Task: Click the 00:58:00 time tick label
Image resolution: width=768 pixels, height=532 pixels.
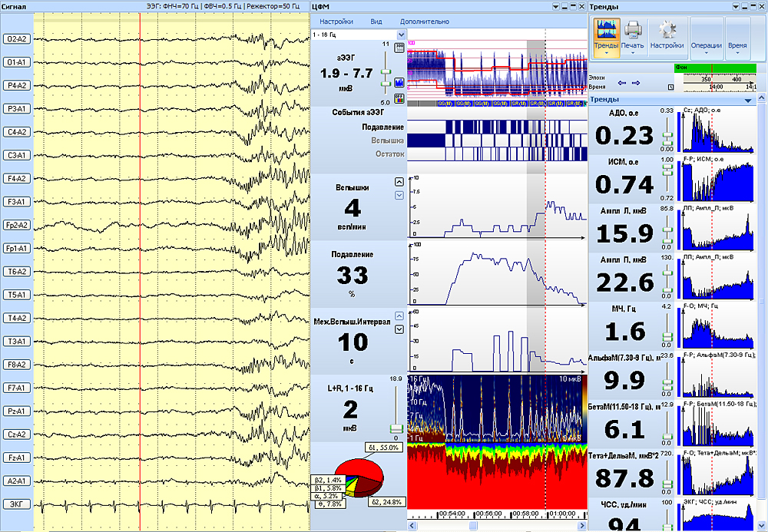Action: 524,514
